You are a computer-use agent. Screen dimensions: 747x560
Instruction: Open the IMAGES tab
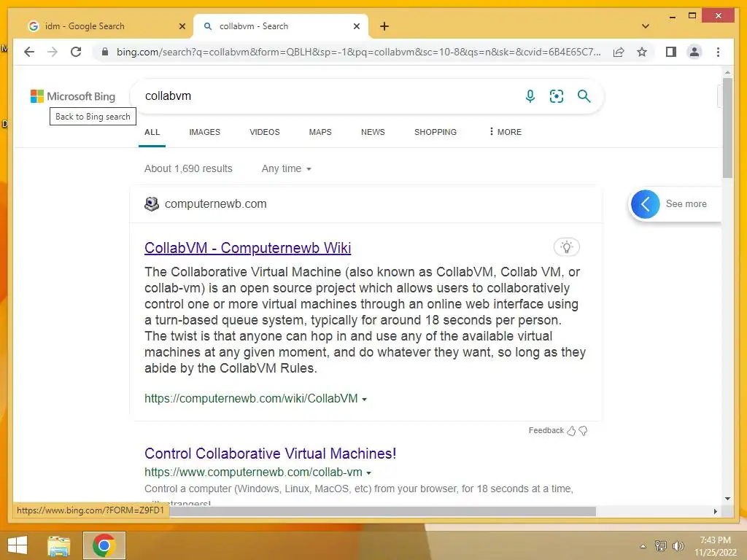[204, 132]
